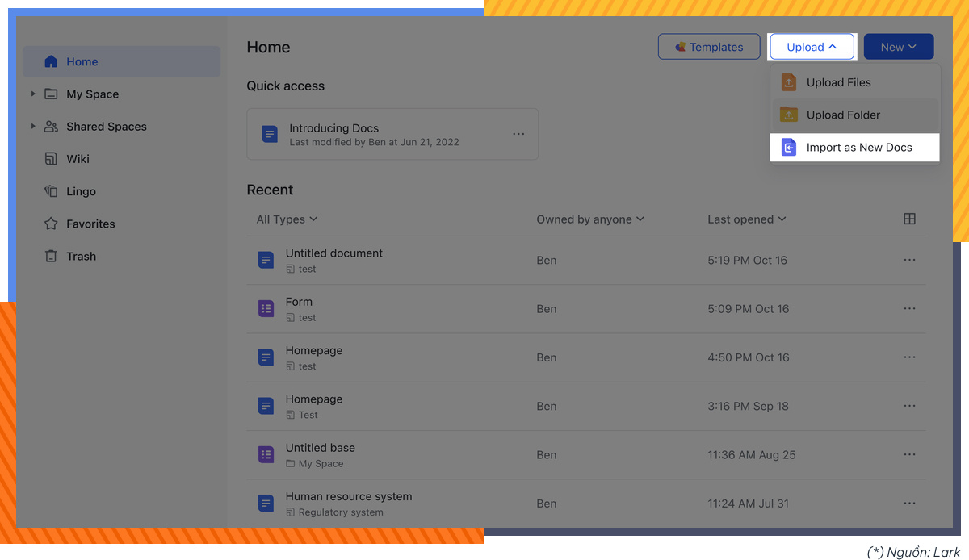The image size is (969, 560).
Task: Click the Favorites star icon
Action: coord(51,224)
